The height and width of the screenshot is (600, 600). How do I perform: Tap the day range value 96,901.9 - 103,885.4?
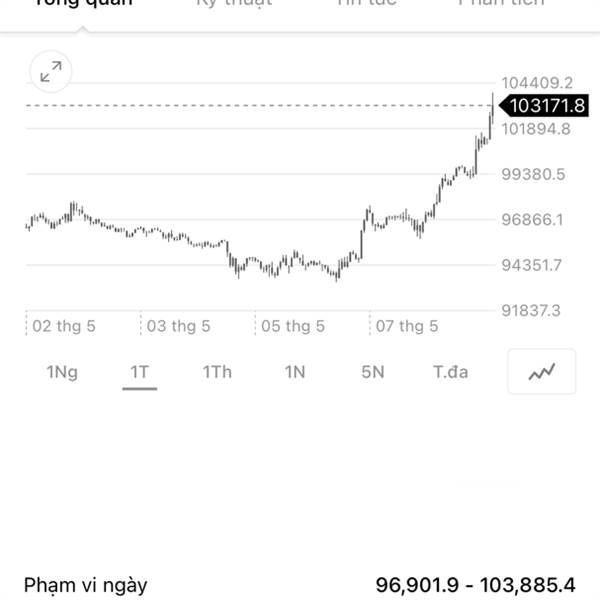tap(476, 585)
